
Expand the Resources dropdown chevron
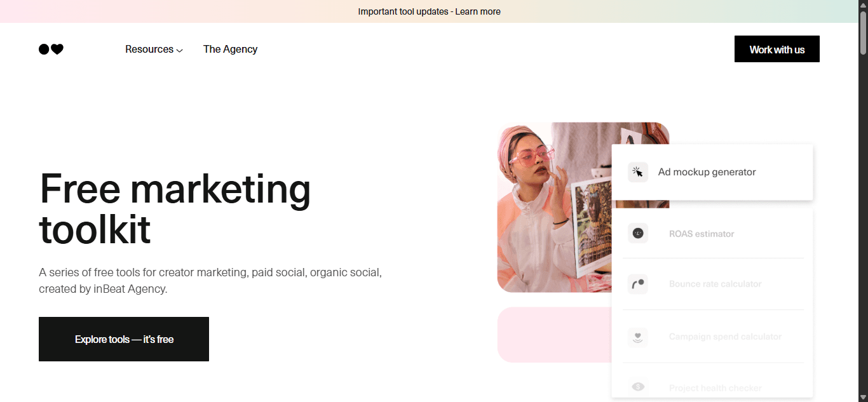(180, 50)
